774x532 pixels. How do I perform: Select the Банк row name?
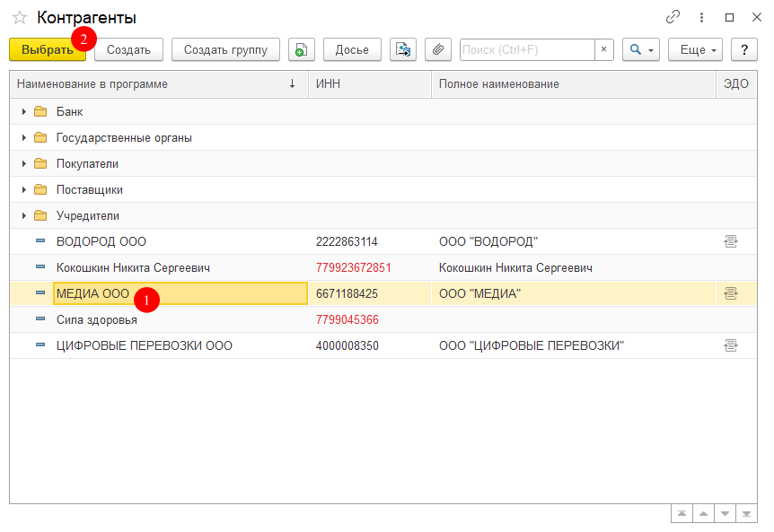(x=70, y=112)
